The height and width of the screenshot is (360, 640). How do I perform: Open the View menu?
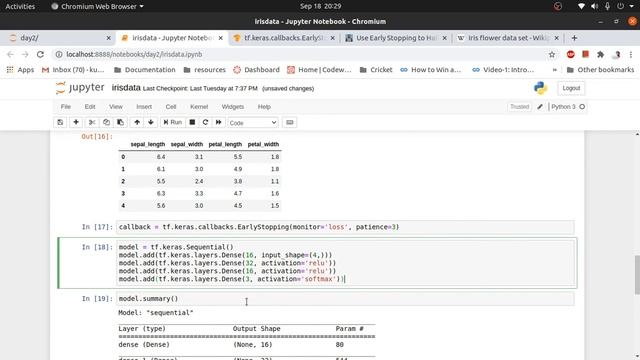116,107
